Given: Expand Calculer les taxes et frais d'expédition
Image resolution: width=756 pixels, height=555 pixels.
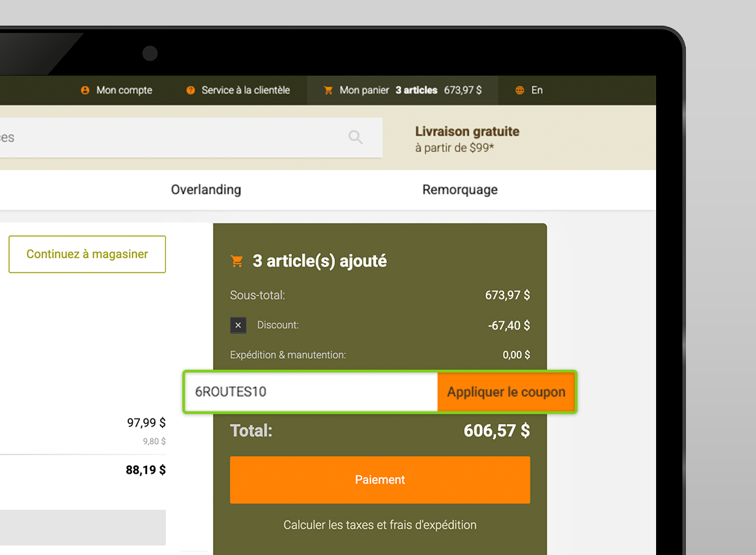Looking at the screenshot, I should [380, 524].
